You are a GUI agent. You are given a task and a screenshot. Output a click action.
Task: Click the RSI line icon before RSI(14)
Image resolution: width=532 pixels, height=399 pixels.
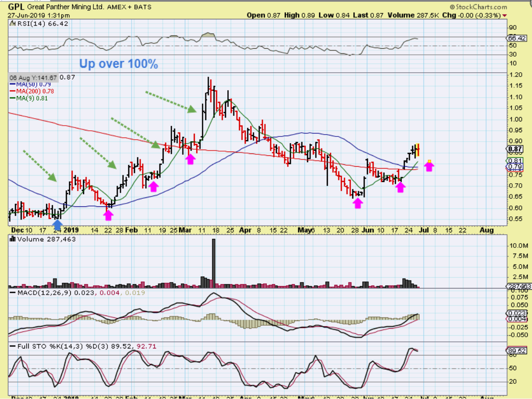[13, 24]
